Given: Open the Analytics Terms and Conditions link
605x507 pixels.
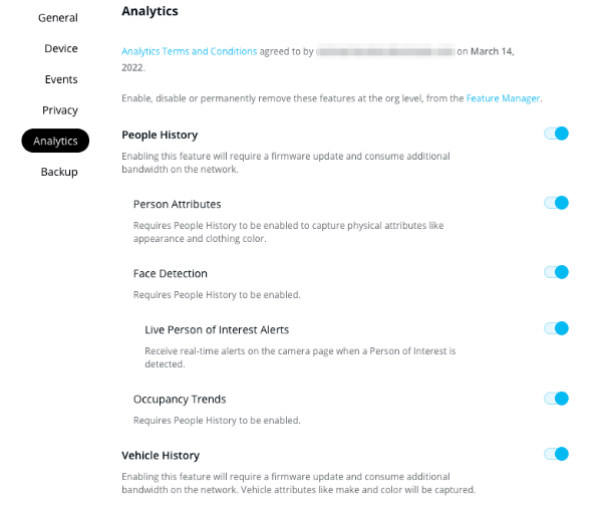Looking at the screenshot, I should [189, 50].
